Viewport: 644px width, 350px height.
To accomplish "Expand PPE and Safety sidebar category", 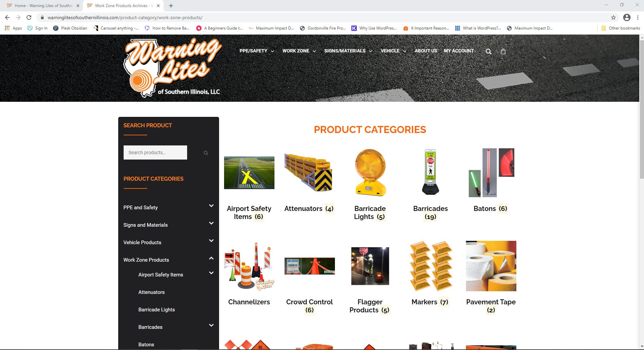I will (211, 206).
